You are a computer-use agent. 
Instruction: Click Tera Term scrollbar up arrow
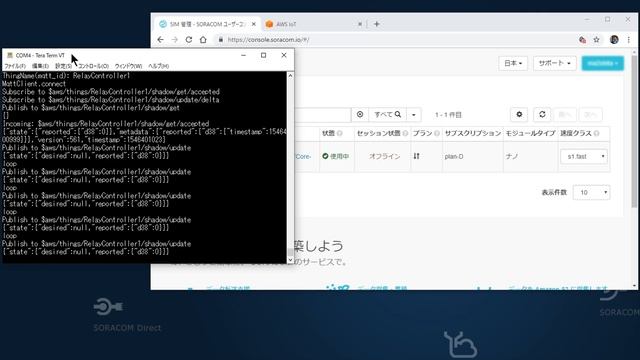(x=290, y=76)
